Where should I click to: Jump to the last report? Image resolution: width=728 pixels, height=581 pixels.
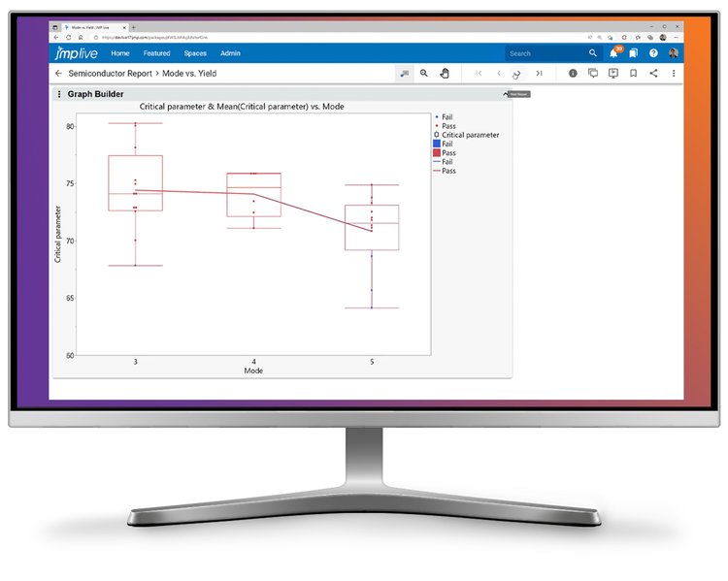point(539,74)
